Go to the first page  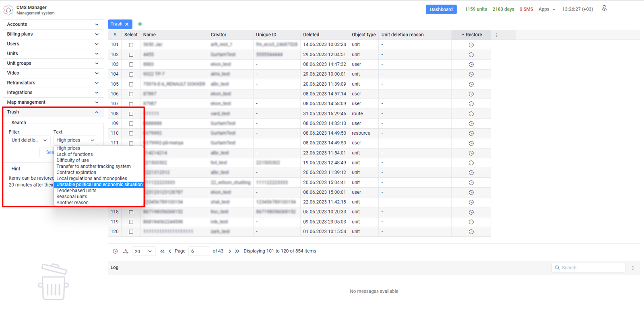point(162,251)
